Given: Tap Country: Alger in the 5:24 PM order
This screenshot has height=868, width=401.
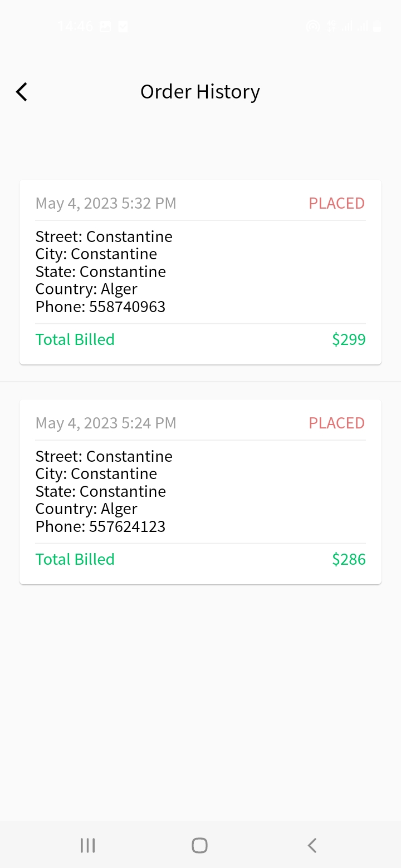Looking at the screenshot, I should [x=86, y=509].
